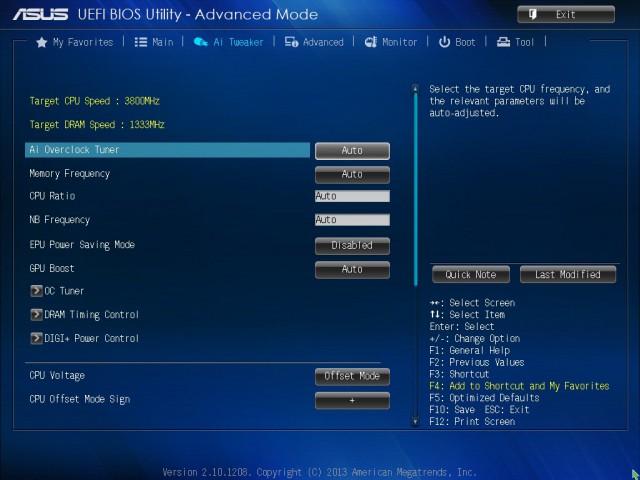
Task: Open Quick Note
Action: pyautogui.click(x=471, y=274)
